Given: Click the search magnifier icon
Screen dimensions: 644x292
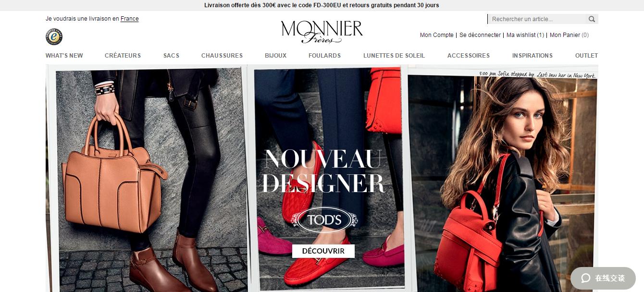Looking at the screenshot, I should coord(592,19).
